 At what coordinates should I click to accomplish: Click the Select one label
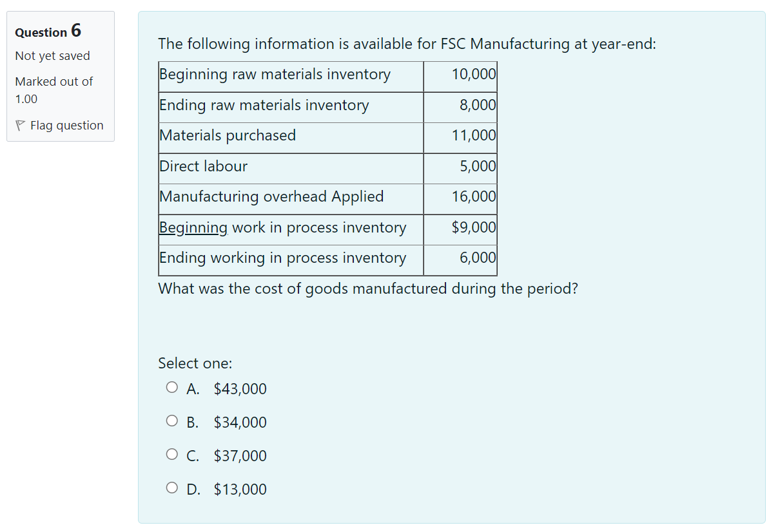pos(195,363)
